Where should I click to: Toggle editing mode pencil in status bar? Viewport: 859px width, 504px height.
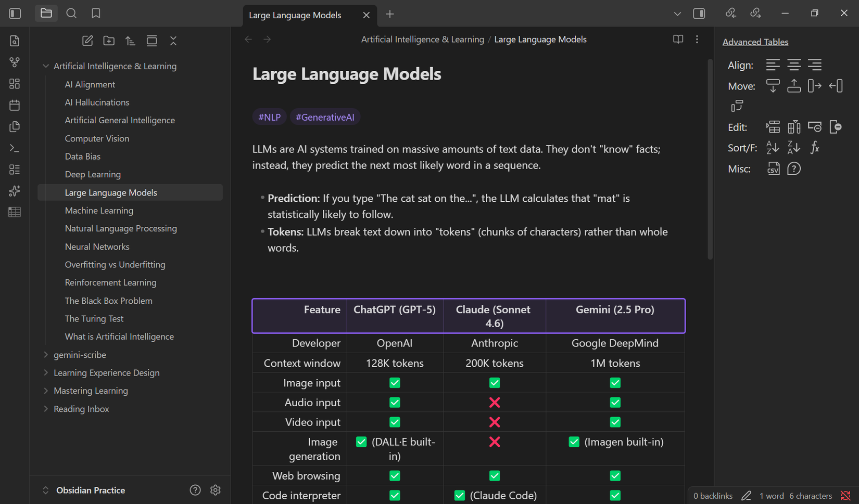746,496
